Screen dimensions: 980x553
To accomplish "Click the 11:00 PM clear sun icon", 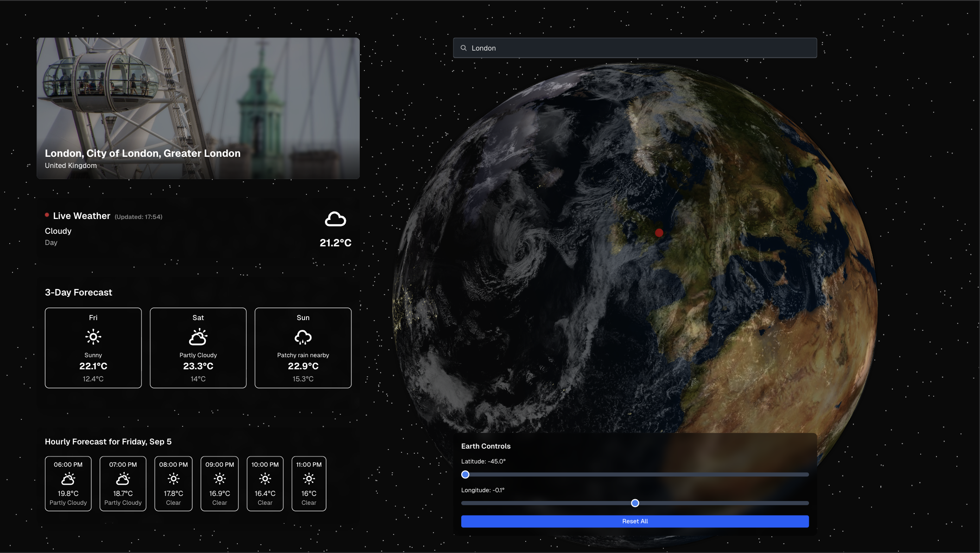I will tap(309, 479).
